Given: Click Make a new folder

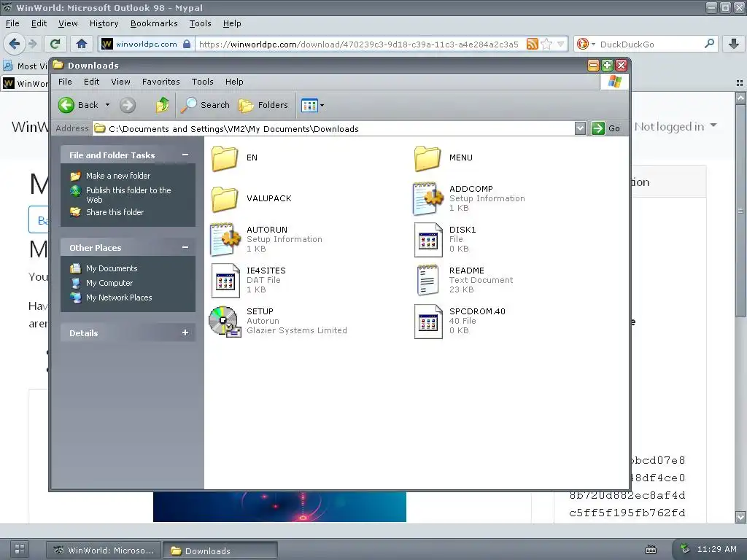Looking at the screenshot, I should (118, 176).
